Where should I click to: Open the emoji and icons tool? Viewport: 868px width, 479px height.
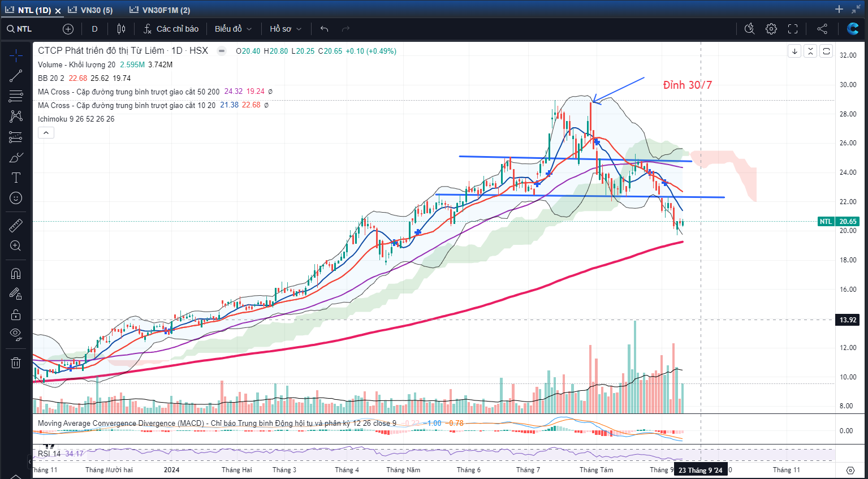pyautogui.click(x=16, y=198)
